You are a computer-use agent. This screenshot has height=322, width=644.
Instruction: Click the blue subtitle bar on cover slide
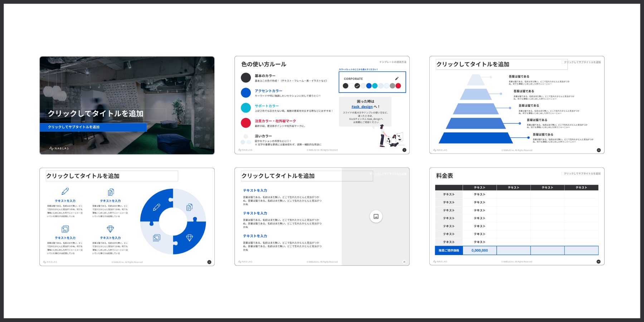pyautogui.click(x=93, y=127)
